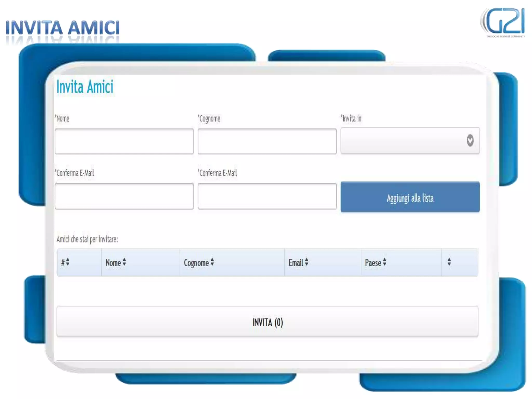Image resolution: width=532 pixels, height=399 pixels.
Task: Click the sort arrows icon next to Email header
Action: coord(307,262)
